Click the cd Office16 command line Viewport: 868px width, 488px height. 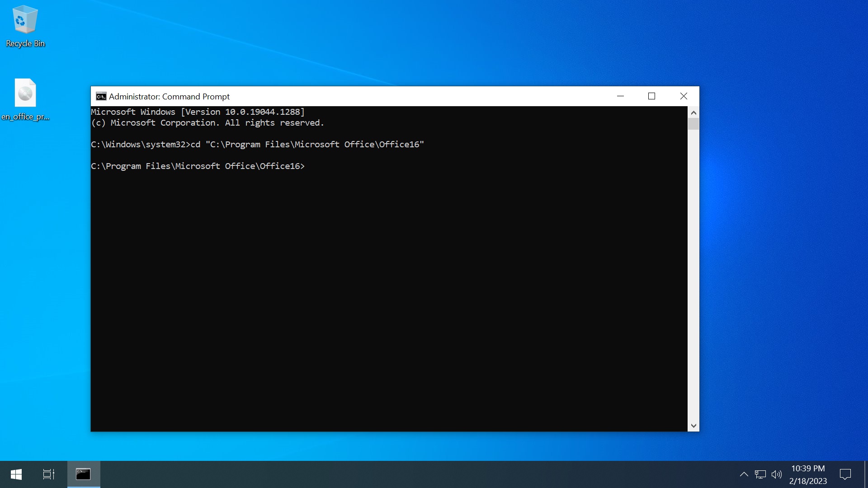click(x=257, y=144)
